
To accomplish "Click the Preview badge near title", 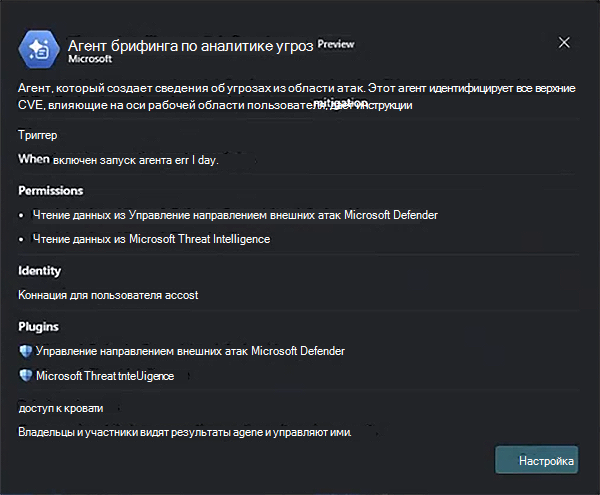I will coord(335,45).
